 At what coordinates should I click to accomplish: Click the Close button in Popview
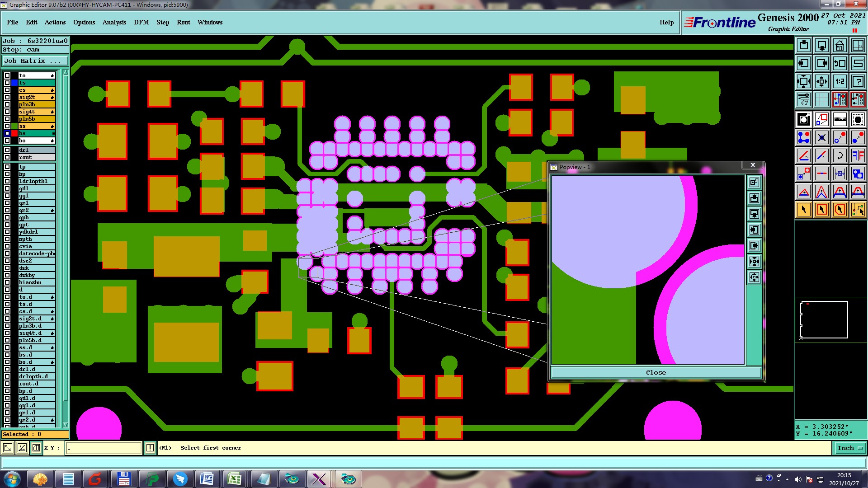click(656, 372)
